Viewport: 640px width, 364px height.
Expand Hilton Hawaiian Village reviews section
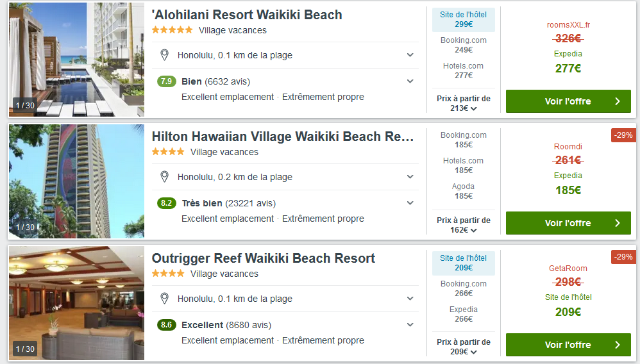click(x=410, y=203)
